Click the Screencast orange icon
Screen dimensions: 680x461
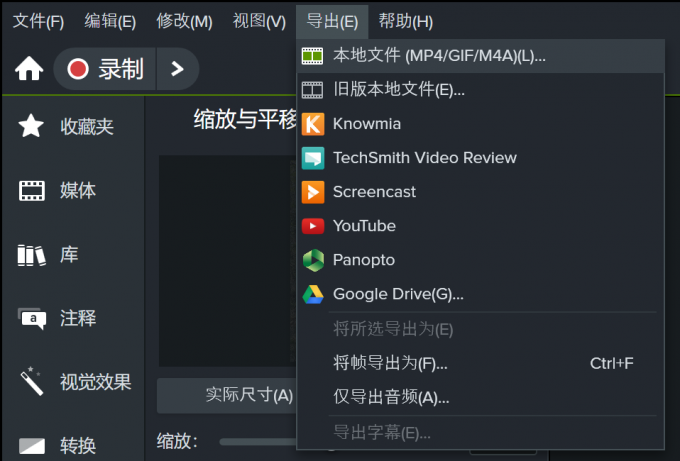click(x=313, y=192)
